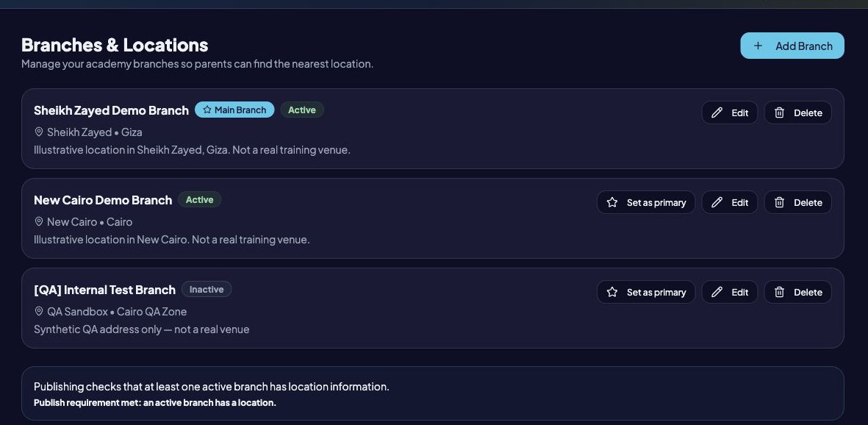Click trash icon for QA Internal Test Branch
The width and height of the screenshot is (868, 425).
coord(779,292)
